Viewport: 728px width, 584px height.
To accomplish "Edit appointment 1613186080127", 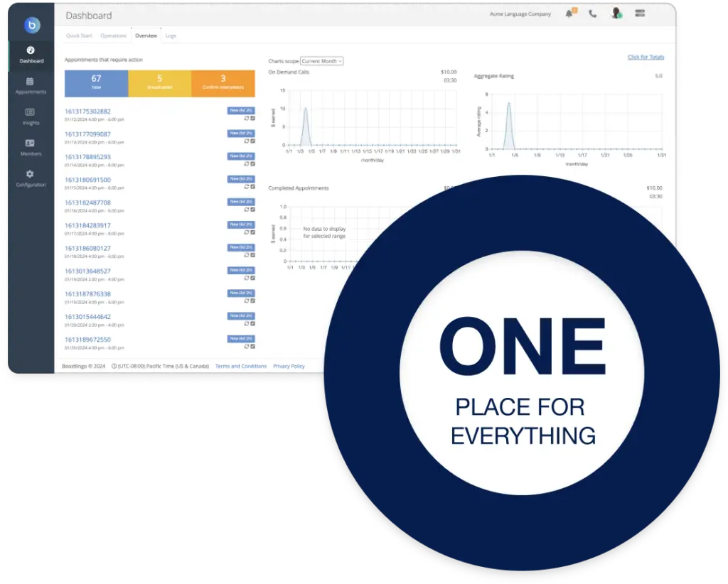I will click(252, 255).
